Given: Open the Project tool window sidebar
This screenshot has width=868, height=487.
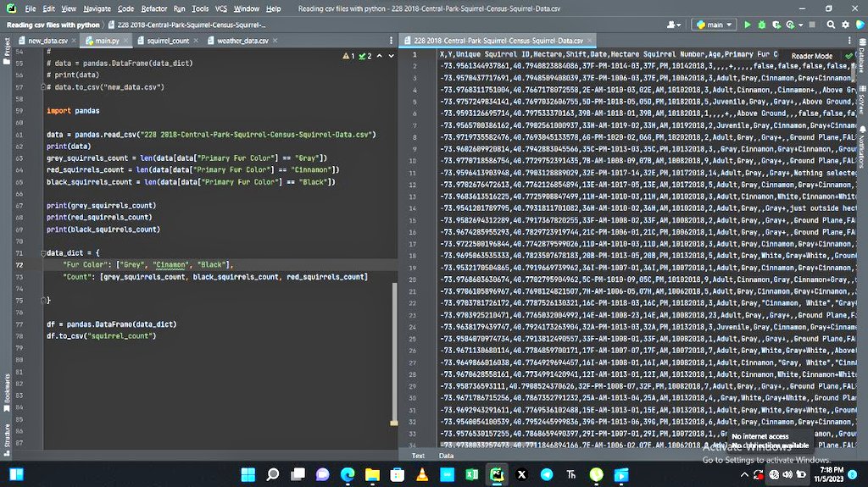Looking at the screenshot, I should tap(7, 51).
